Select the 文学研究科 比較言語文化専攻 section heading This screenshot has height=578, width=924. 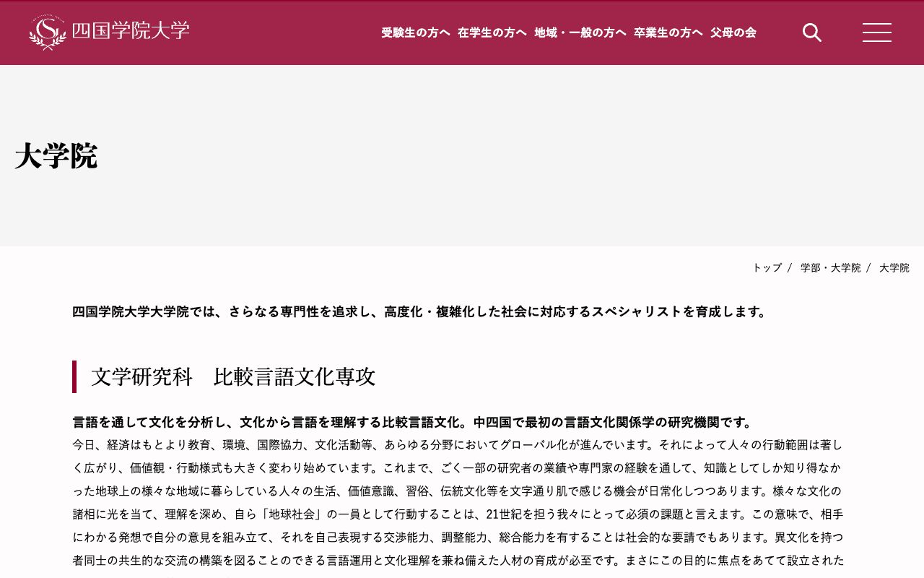[232, 376]
